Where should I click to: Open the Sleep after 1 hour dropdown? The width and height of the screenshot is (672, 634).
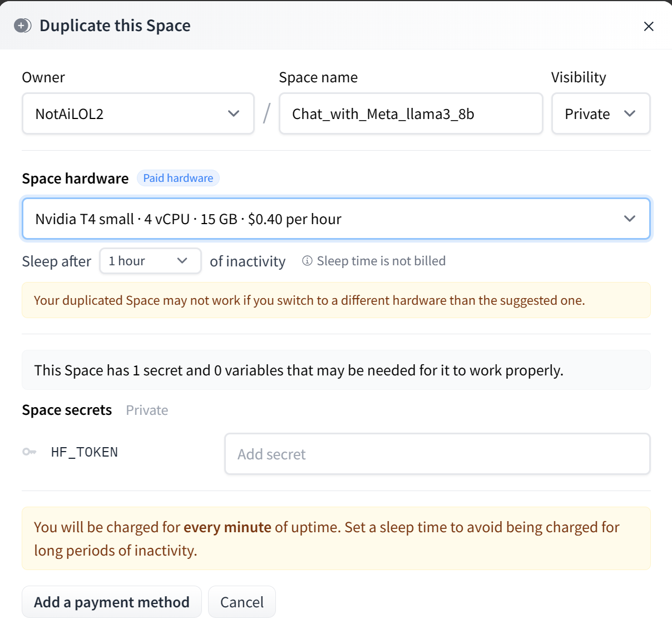pos(150,261)
